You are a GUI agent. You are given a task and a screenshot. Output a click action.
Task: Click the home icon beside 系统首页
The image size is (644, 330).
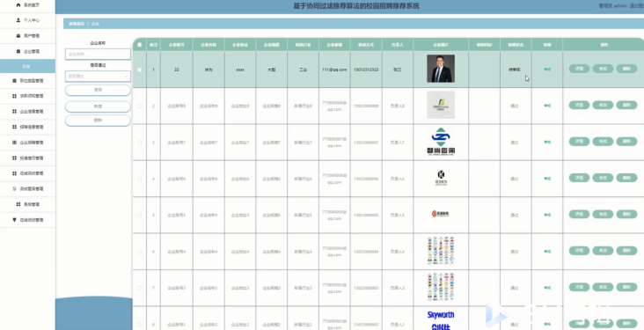tap(18, 5)
